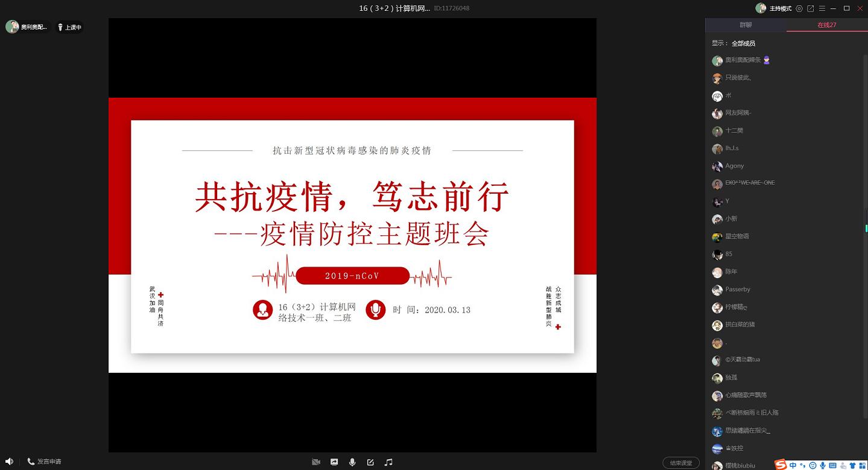The height and width of the screenshot is (470, 868).
Task: Mute the microphone in bottom toolbar
Action: [352, 462]
